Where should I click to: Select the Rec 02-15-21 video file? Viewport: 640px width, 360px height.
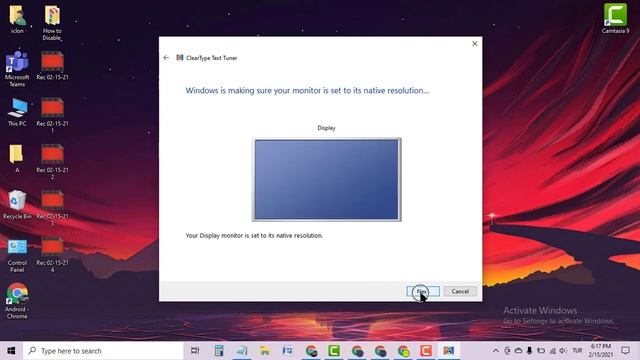pos(52,65)
